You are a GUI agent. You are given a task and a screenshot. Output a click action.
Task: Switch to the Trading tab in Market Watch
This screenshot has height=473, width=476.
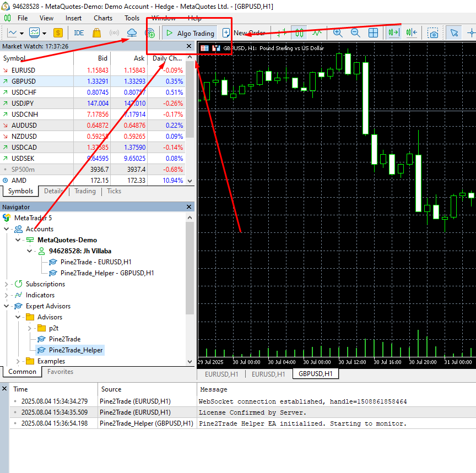click(85, 191)
